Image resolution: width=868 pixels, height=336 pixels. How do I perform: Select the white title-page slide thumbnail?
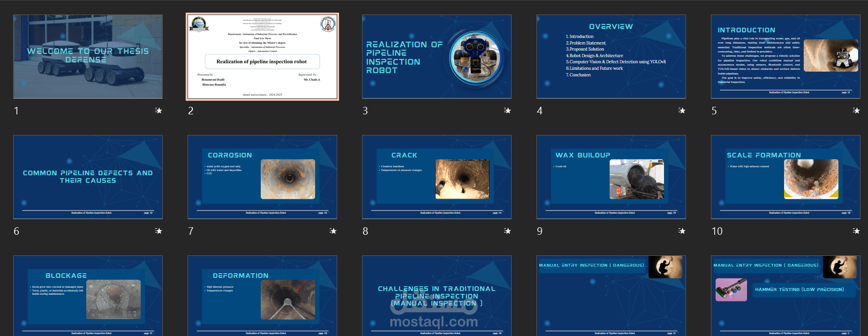pos(263,57)
